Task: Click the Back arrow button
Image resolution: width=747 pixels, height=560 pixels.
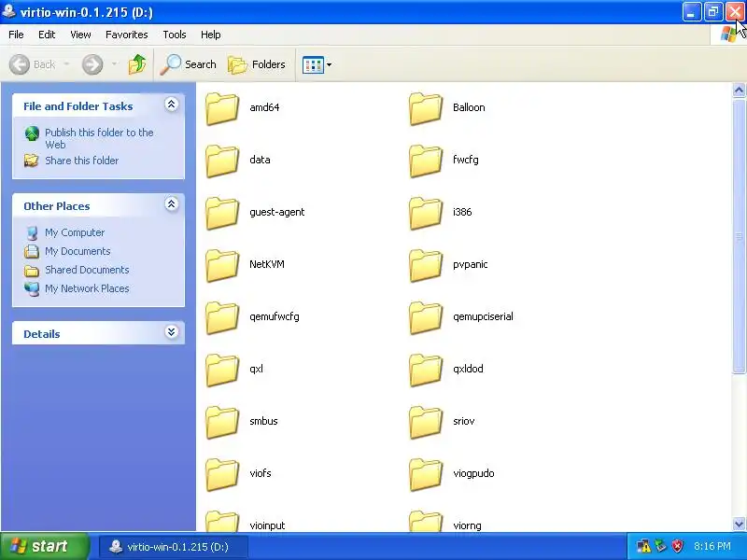Action: click(33, 64)
